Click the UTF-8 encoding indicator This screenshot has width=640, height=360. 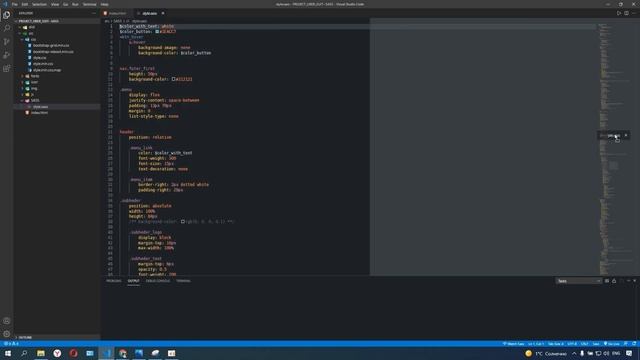point(572,344)
